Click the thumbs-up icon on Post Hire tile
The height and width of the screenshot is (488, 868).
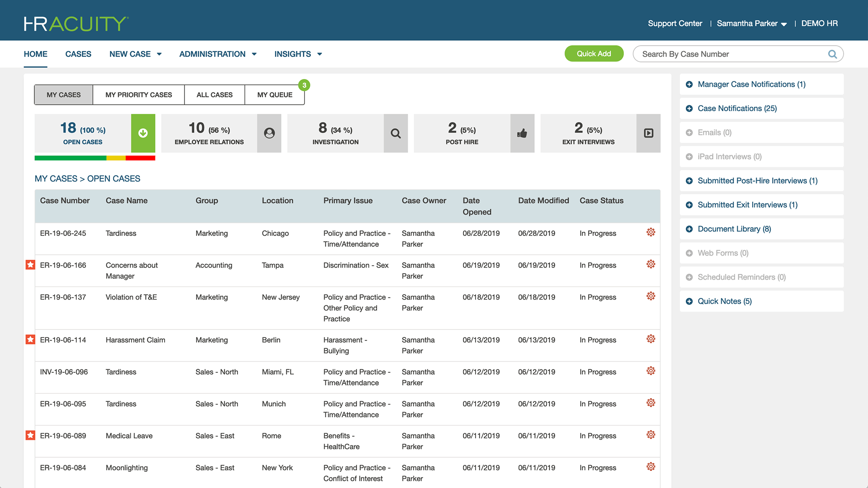[522, 133]
